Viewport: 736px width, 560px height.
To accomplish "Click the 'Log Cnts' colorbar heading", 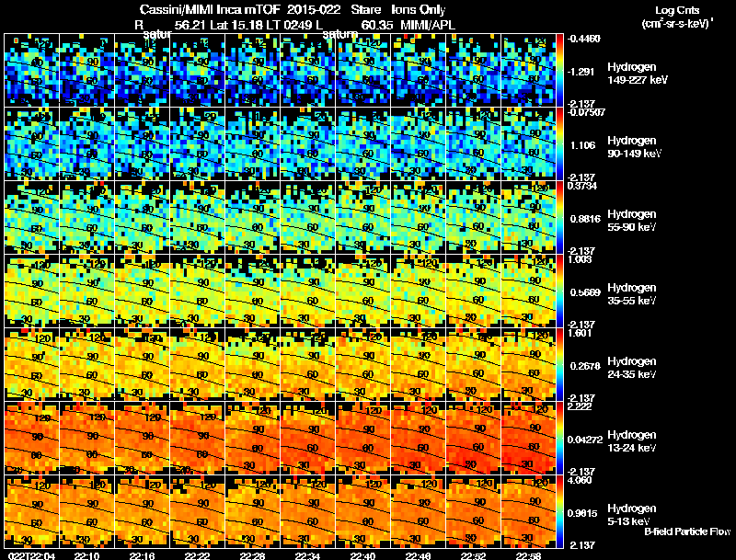I will (x=677, y=10).
